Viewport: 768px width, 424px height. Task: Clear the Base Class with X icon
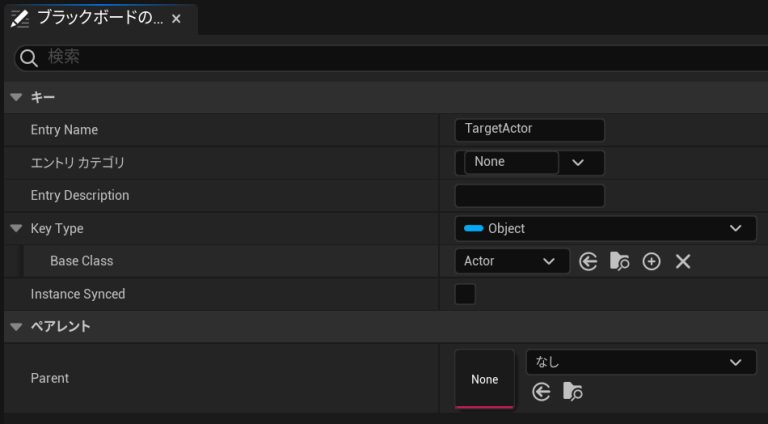(683, 261)
